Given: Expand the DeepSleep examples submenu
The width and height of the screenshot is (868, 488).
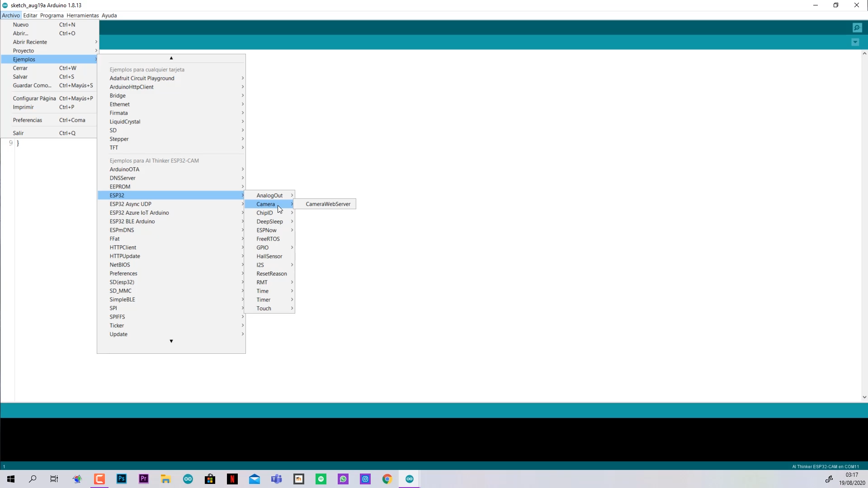Looking at the screenshot, I should (269, 221).
